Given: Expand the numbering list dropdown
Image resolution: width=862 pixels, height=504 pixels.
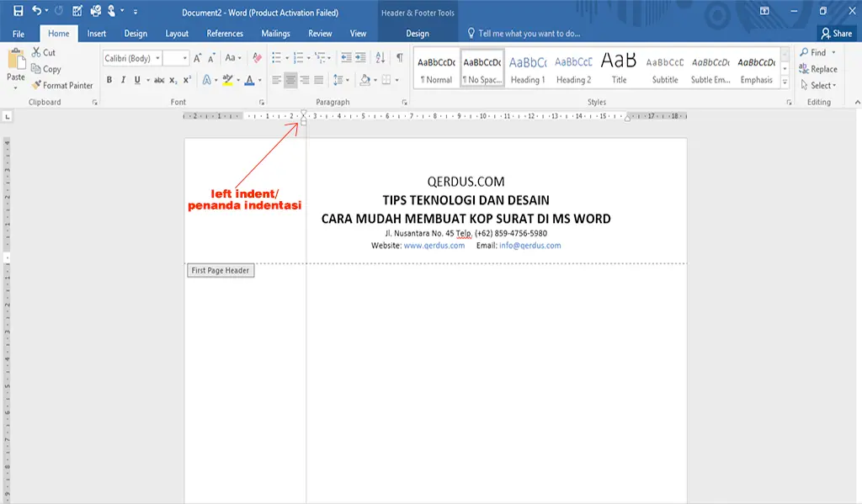Looking at the screenshot, I should 308,58.
